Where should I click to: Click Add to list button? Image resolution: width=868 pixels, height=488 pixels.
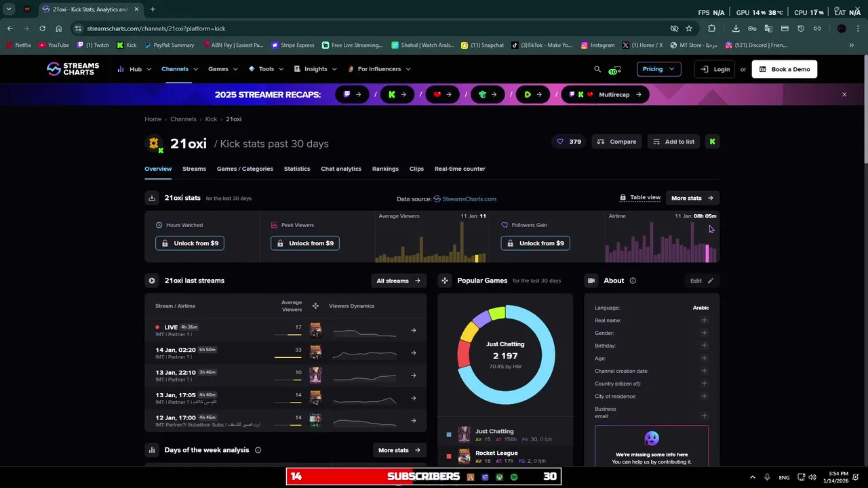click(x=673, y=142)
